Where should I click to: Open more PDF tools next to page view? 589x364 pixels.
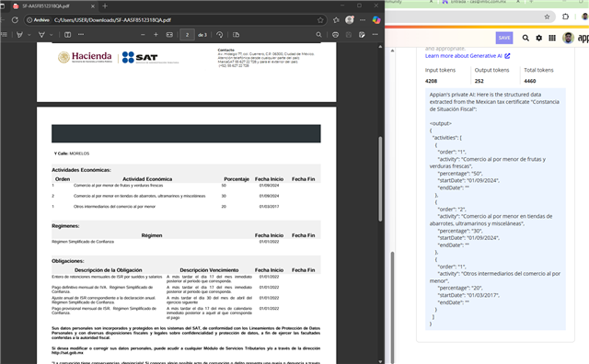coord(81,35)
